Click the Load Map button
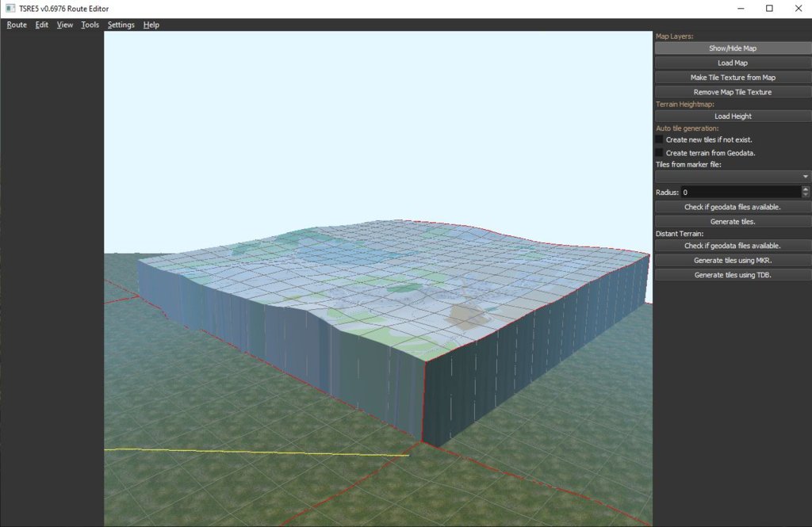This screenshot has width=812, height=527. [x=733, y=63]
